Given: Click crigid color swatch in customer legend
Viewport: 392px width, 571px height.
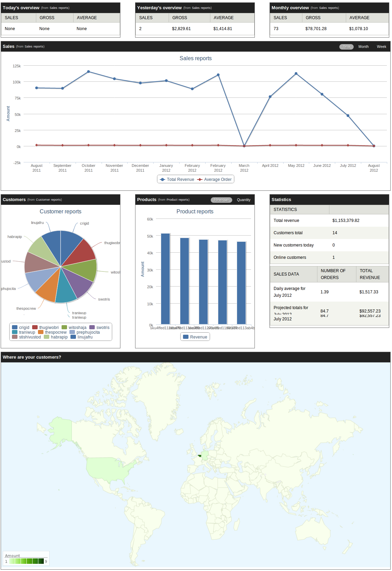Looking at the screenshot, I should tap(15, 327).
